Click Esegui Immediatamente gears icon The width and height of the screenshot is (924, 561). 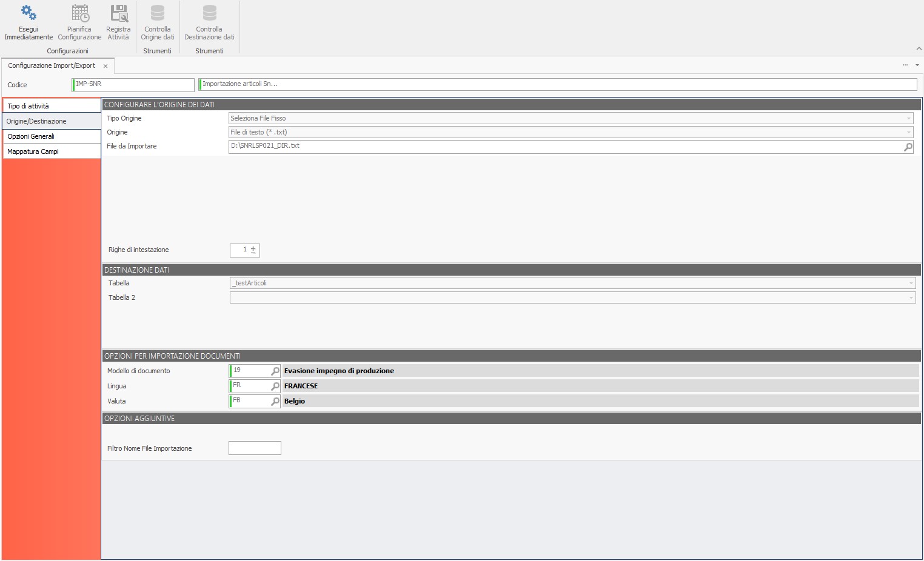(28, 13)
